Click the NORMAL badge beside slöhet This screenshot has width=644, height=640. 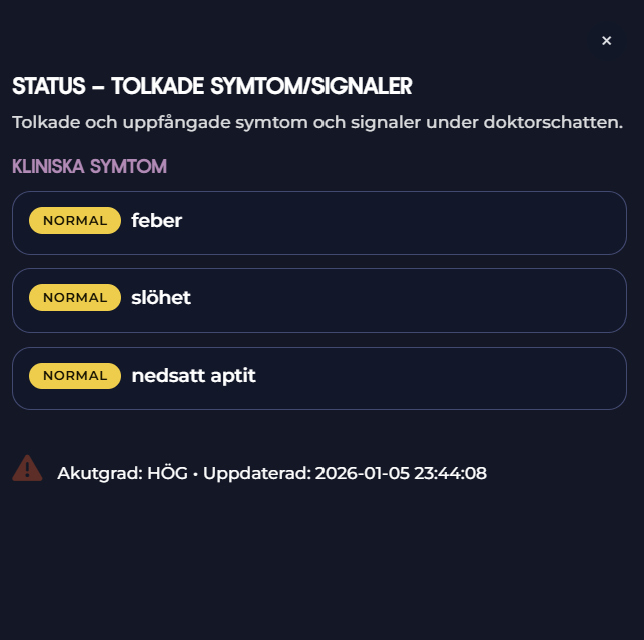point(75,298)
